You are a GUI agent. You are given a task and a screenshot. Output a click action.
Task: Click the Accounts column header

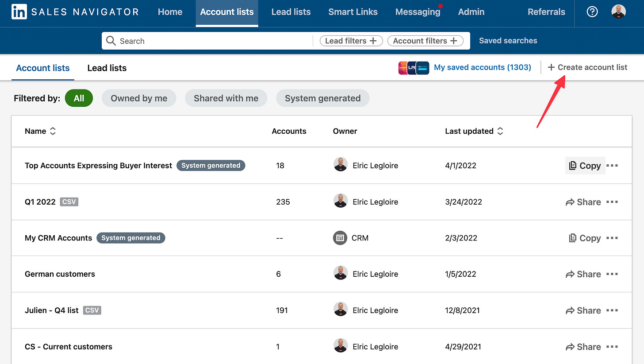point(289,131)
